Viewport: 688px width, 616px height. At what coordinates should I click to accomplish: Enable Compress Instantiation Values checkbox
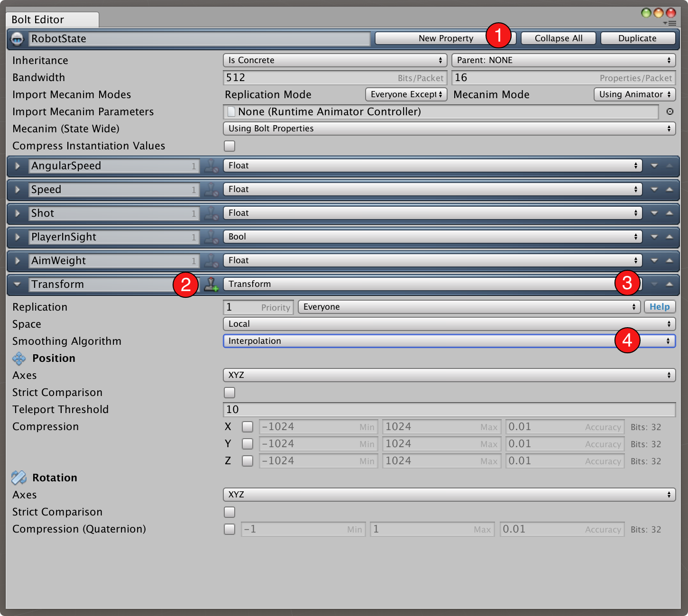tap(229, 146)
